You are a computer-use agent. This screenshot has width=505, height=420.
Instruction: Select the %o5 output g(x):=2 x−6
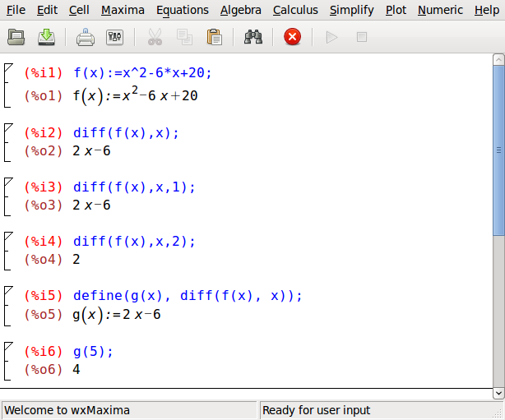pyautogui.click(x=116, y=315)
